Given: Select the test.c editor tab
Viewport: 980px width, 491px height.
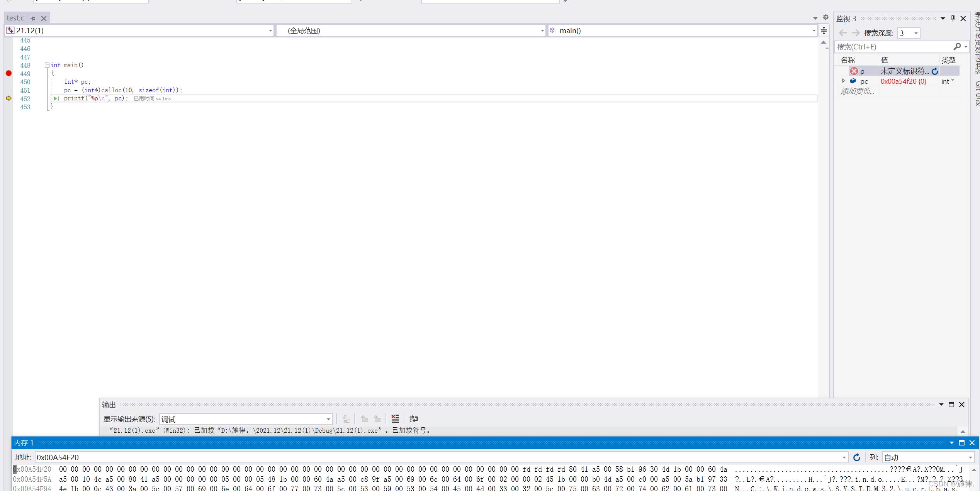Looking at the screenshot, I should (15, 18).
